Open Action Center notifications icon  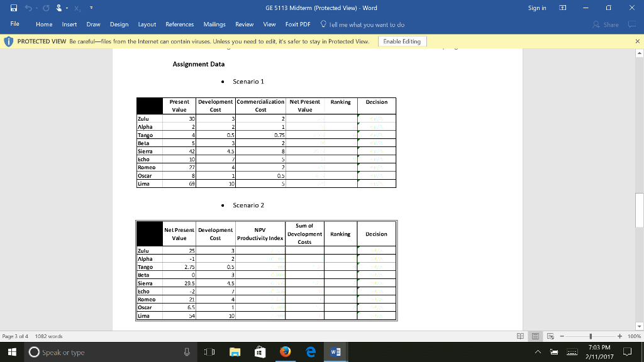click(x=627, y=352)
